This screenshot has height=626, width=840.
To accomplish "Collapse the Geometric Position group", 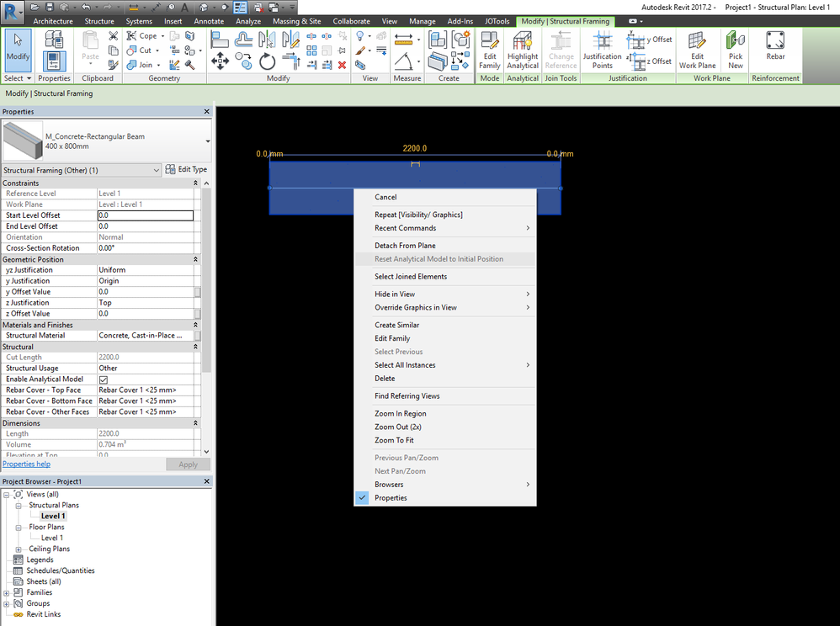I will 195,259.
